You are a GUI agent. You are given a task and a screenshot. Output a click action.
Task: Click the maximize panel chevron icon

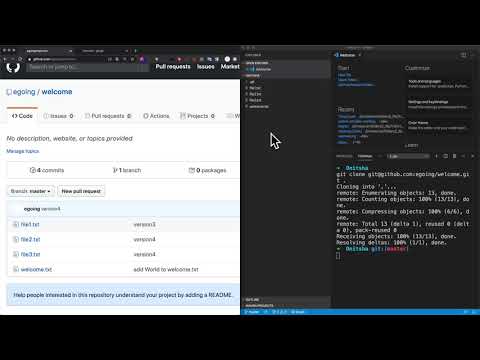click(463, 156)
